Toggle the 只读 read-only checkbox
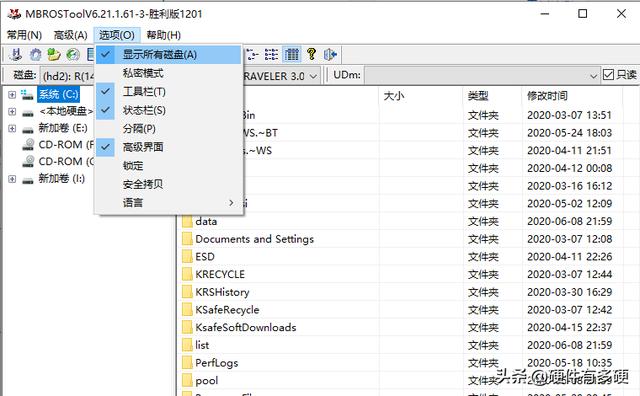The image size is (640, 396). [x=608, y=75]
